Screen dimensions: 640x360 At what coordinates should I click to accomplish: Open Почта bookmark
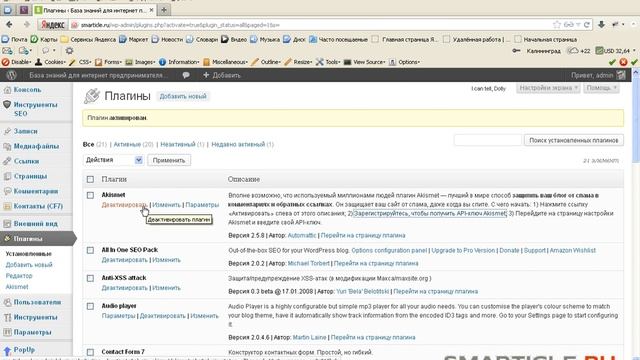(14, 40)
